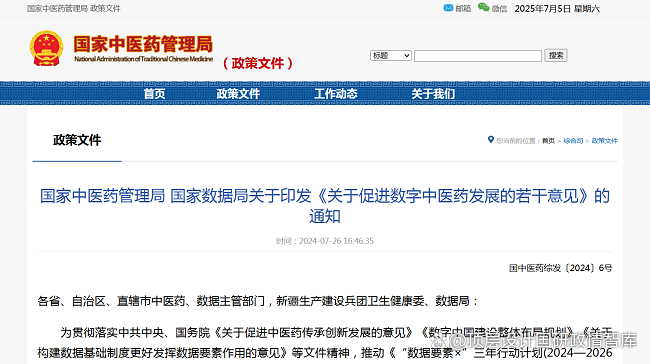Click the national emblem logo

pos(46,48)
